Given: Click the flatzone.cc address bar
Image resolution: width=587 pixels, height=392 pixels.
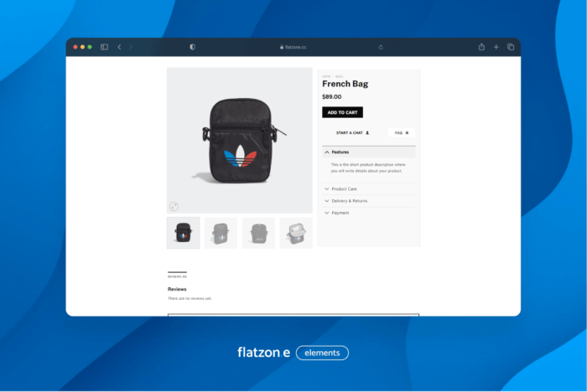Looking at the screenshot, I should pyautogui.click(x=293, y=47).
